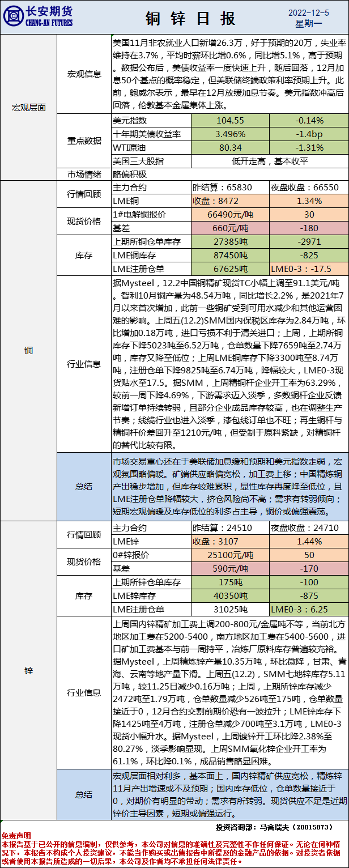Viewport: 349px width, 868px height.
Task: Select the cell 收盘：8472
Action: pos(230,201)
